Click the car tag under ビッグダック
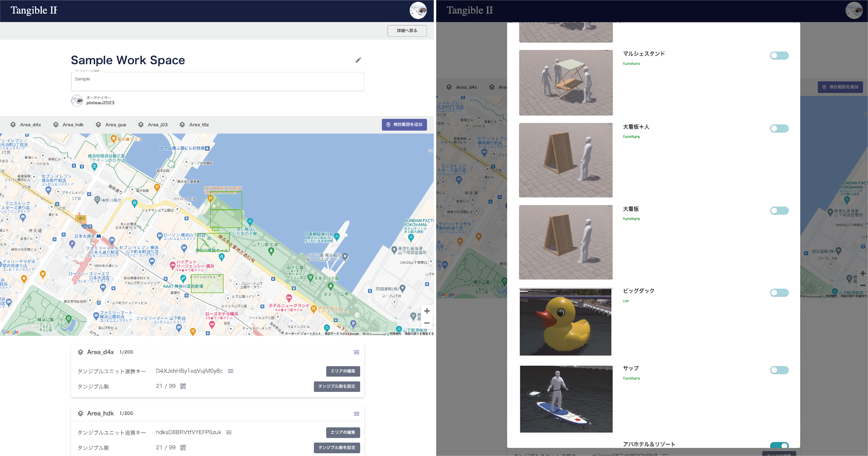This screenshot has width=868, height=456. pos(626,301)
